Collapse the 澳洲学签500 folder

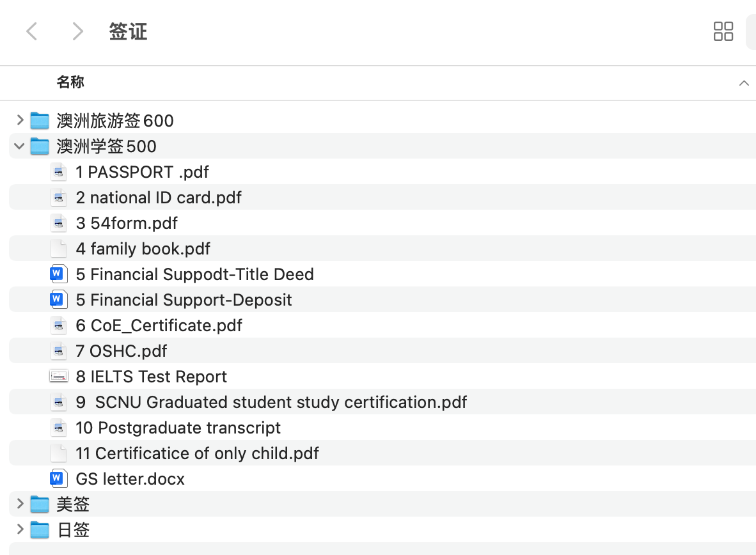tap(19, 146)
